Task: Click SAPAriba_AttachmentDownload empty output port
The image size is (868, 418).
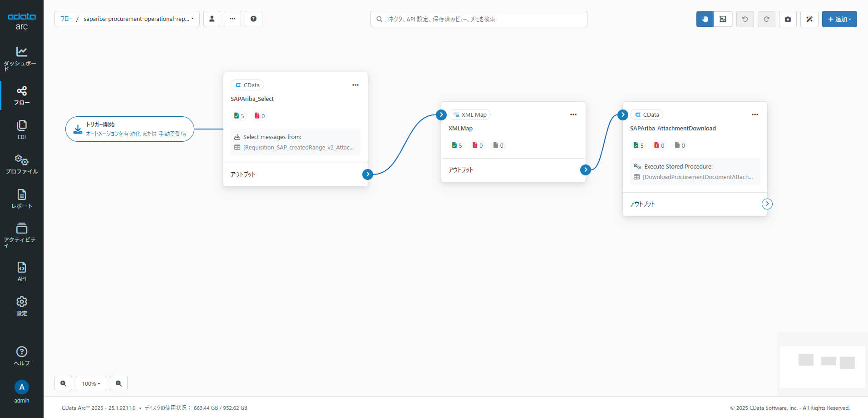Action: (x=767, y=204)
